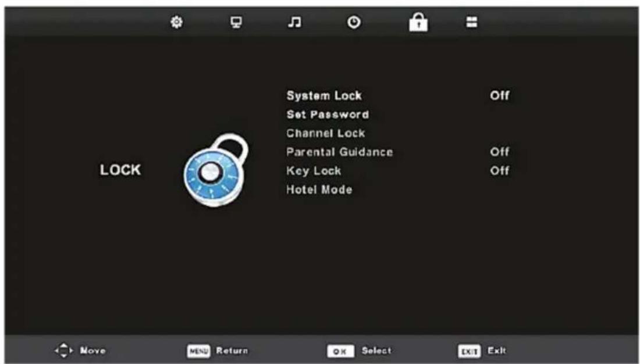Open the last top bar icon tab
This screenshot has width=640, height=364.
472,22
